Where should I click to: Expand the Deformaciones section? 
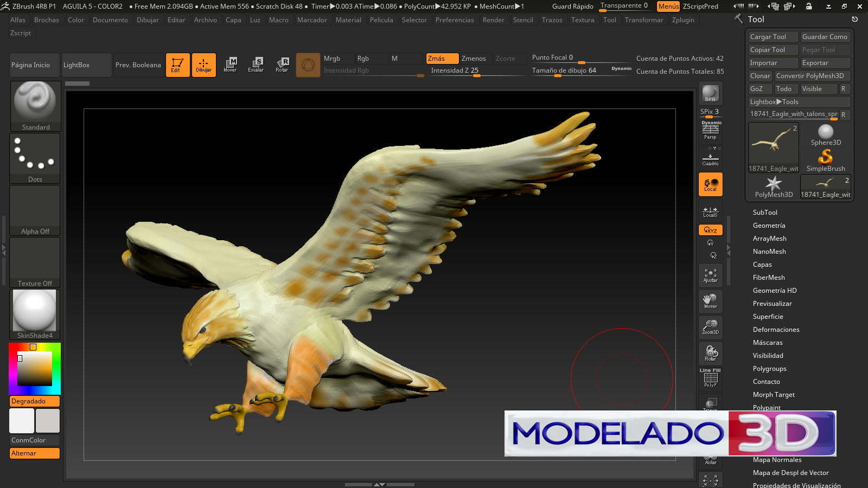776,330
